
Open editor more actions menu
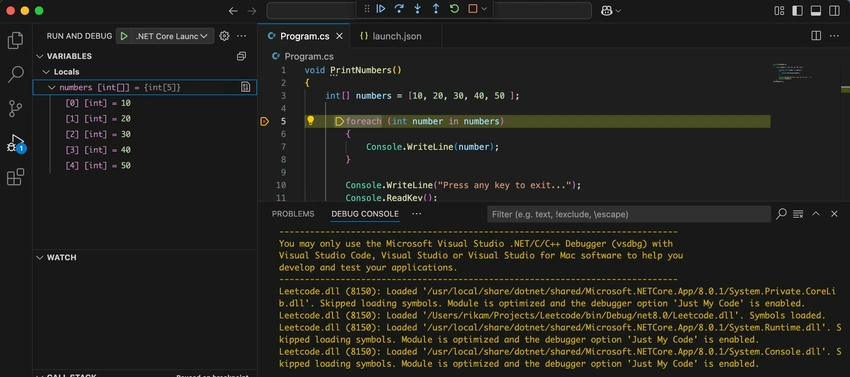click(835, 36)
